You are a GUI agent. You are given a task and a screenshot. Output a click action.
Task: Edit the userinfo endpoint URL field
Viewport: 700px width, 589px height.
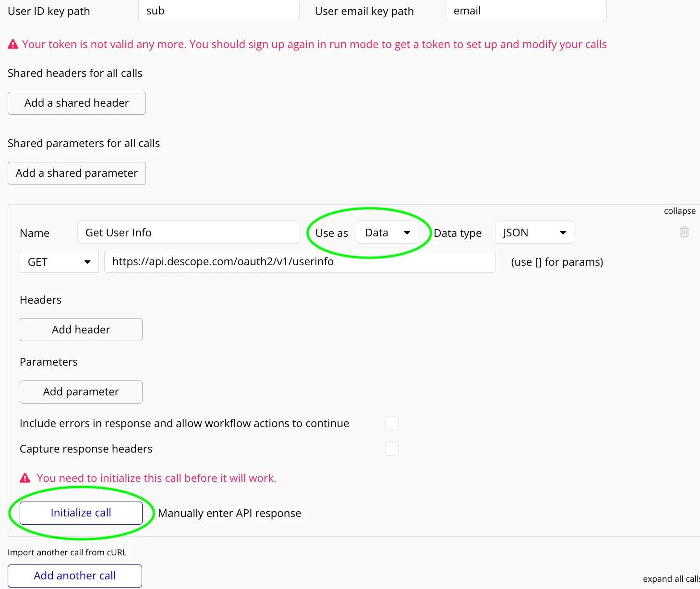(300, 261)
